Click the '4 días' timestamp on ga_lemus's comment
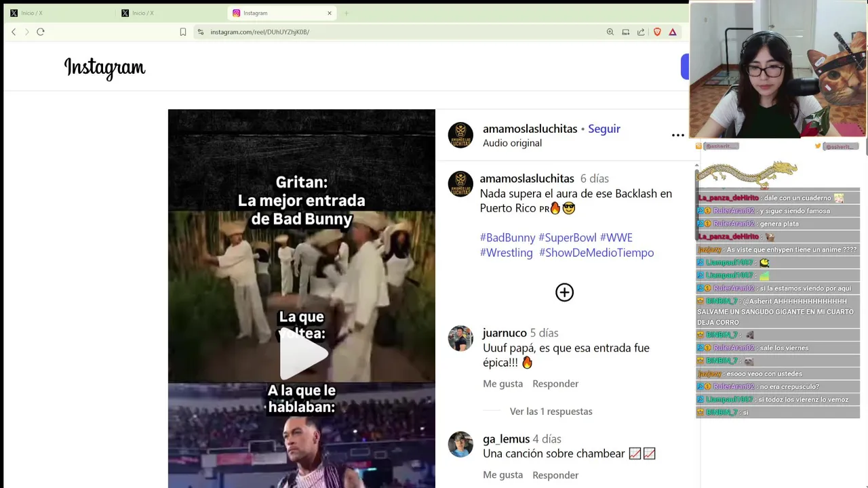This screenshot has width=868, height=488. 547,439
